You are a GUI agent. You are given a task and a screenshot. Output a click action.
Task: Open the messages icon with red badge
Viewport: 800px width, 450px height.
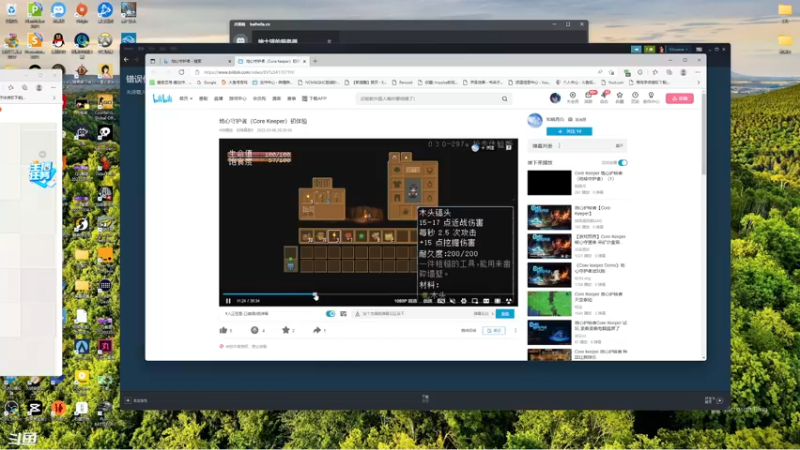(589, 97)
